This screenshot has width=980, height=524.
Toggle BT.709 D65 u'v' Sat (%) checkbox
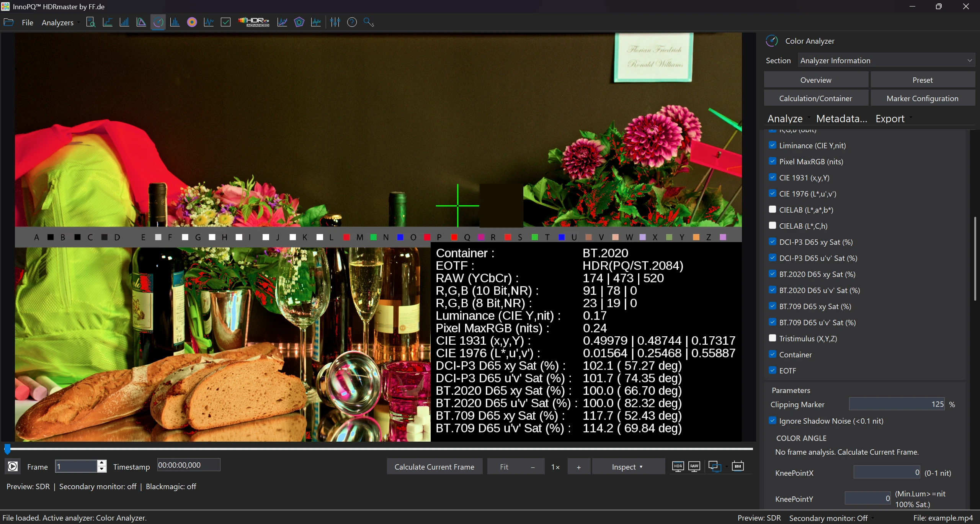pos(773,322)
